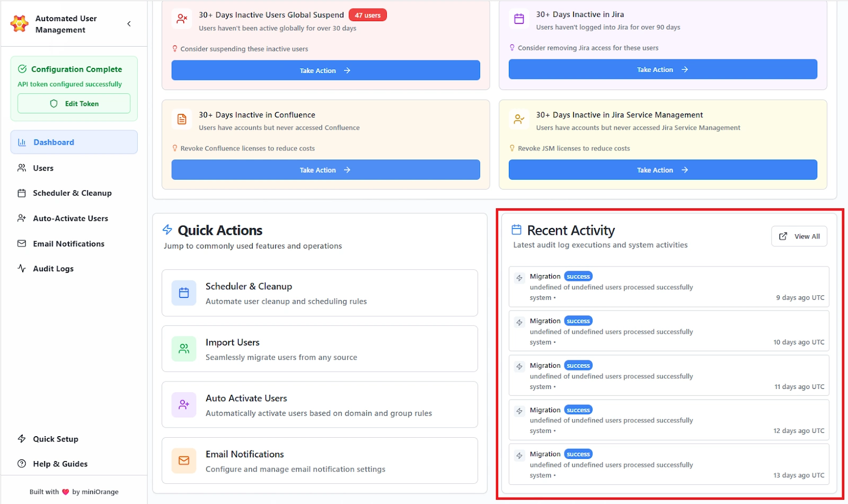Click the Edit Token button

[x=74, y=103]
